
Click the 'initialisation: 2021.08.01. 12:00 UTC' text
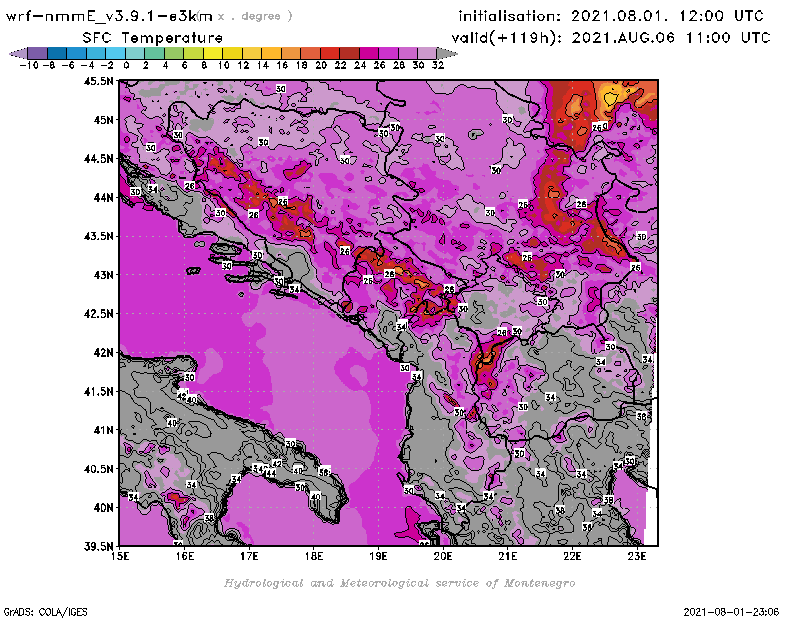click(x=610, y=16)
